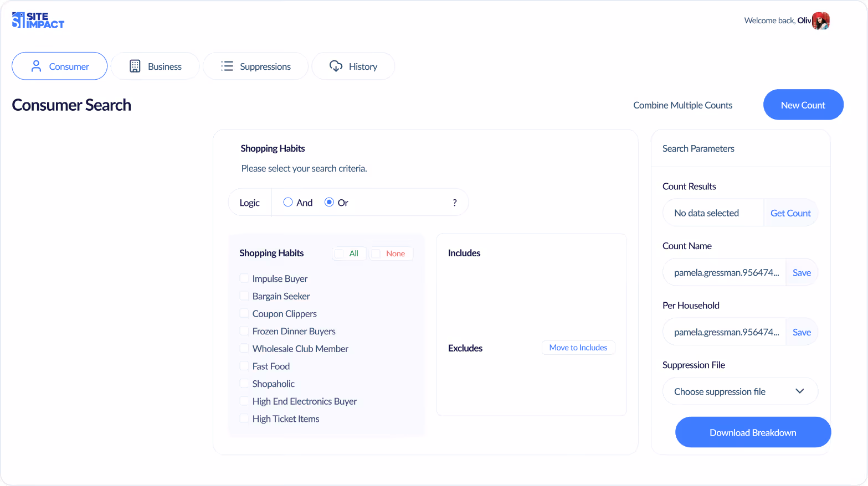Image resolution: width=868 pixels, height=486 pixels.
Task: Click Move to Includes
Action: (x=578, y=348)
